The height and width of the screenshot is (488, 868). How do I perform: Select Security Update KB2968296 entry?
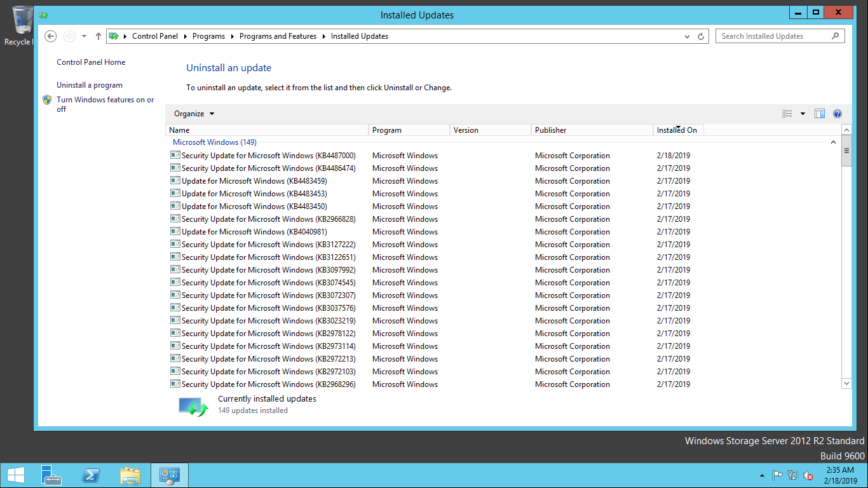[269, 384]
